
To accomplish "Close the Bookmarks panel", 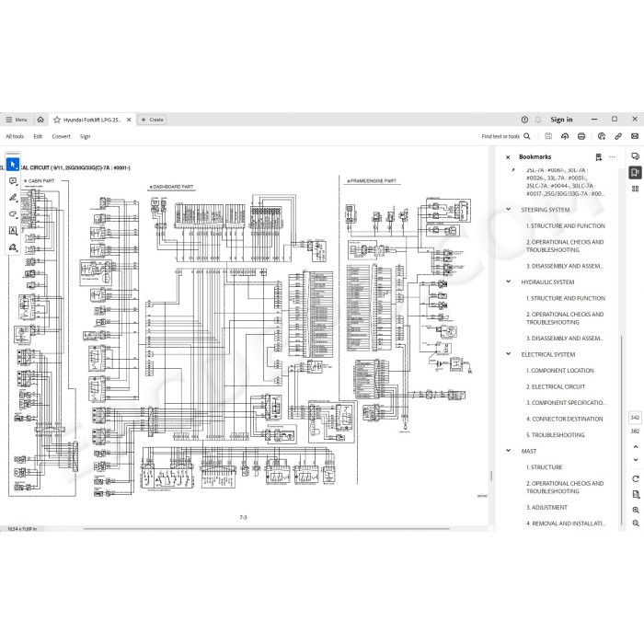I will [x=508, y=157].
